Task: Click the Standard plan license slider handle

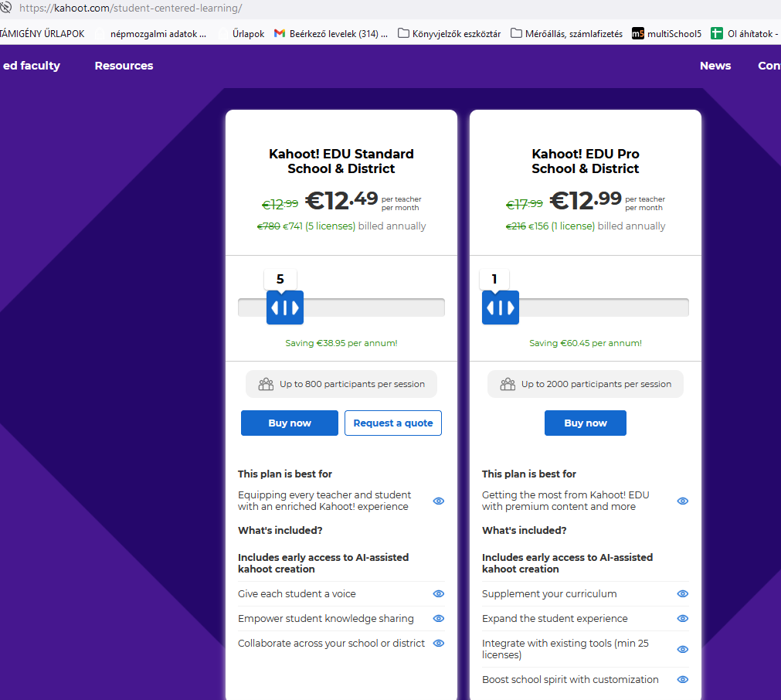Action: coord(285,308)
